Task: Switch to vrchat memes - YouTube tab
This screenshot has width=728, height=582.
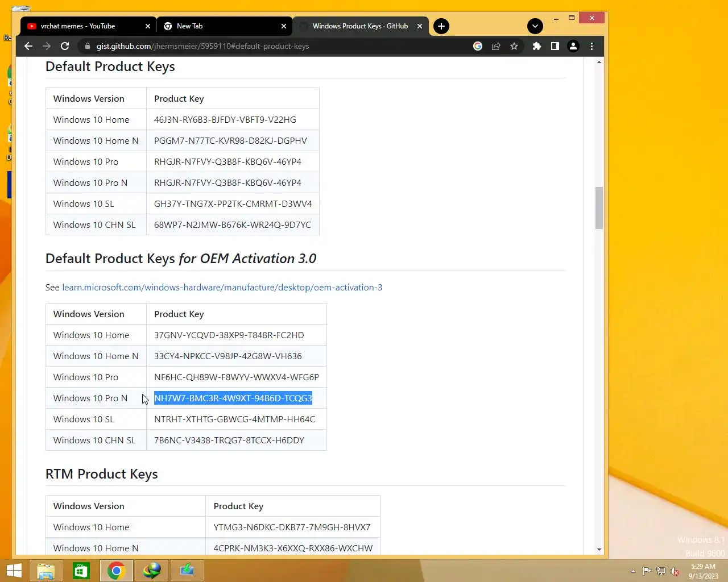Action: coord(88,26)
